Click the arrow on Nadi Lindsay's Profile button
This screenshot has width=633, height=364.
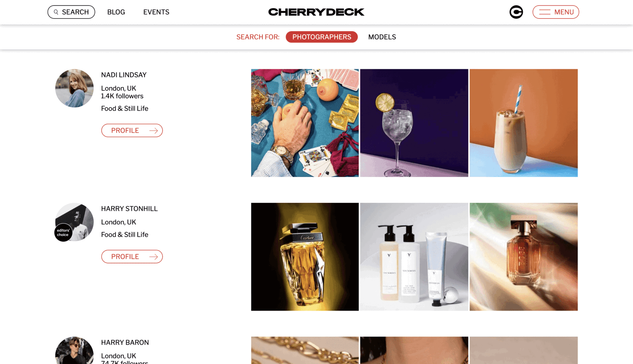[x=154, y=130]
